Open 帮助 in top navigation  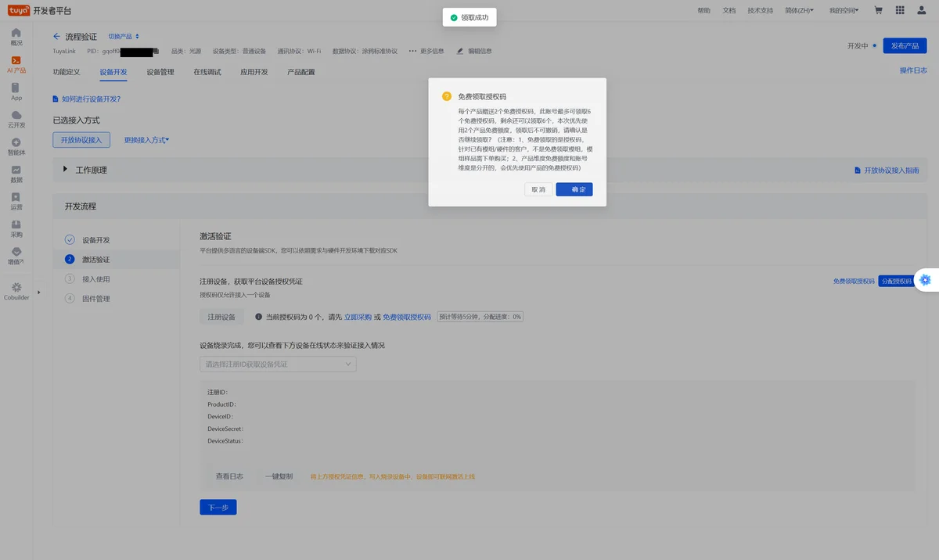pyautogui.click(x=704, y=10)
